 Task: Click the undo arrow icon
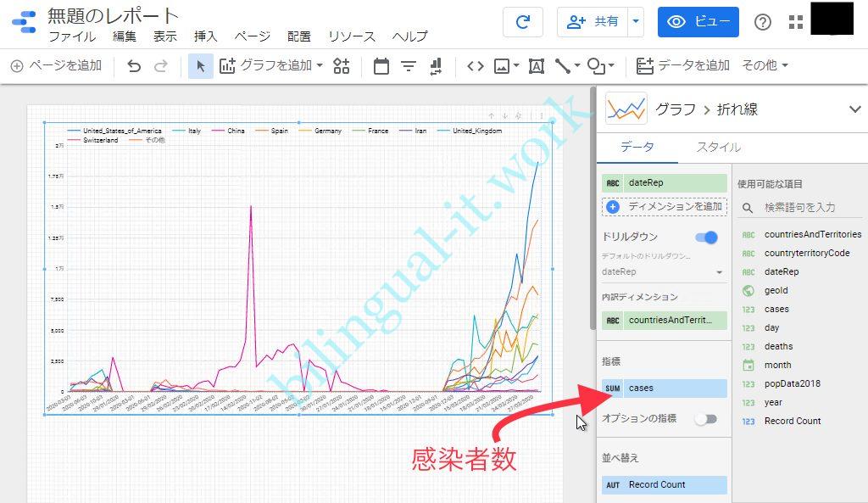click(x=134, y=65)
